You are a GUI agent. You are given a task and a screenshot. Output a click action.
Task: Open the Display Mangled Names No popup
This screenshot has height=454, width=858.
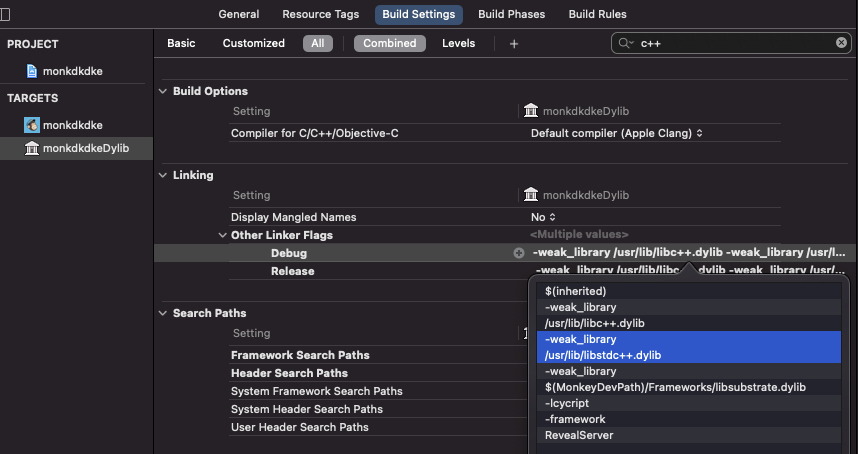tap(543, 217)
